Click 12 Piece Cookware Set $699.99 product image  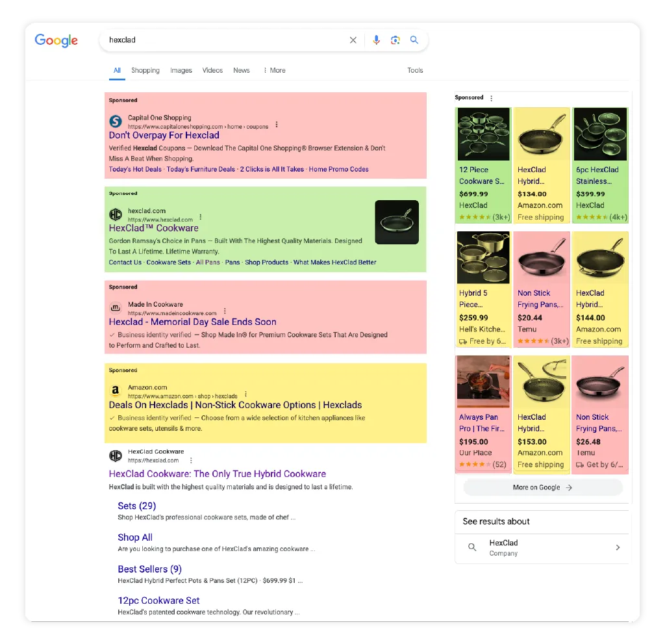[x=483, y=134]
